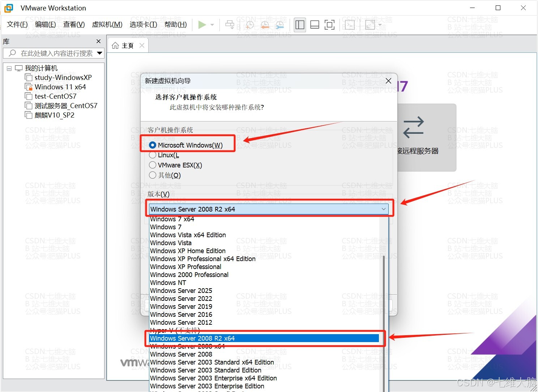Click the connect remote server arrows icon

pyautogui.click(x=413, y=127)
